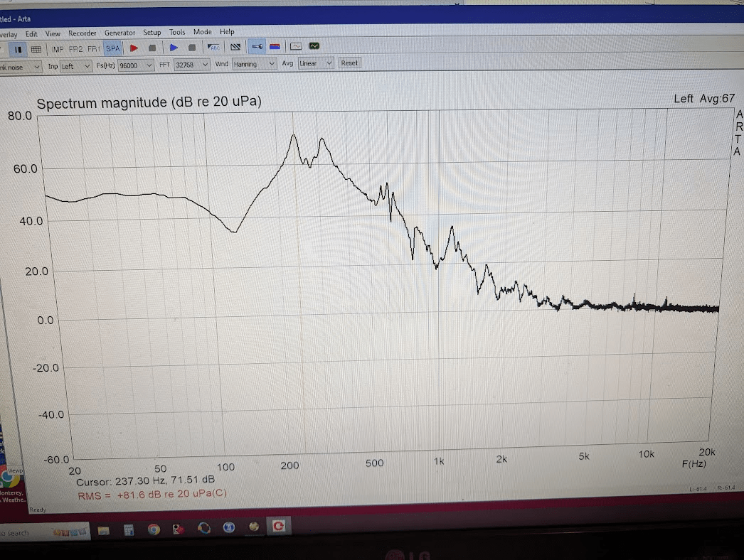Toggle FR2 dual-channel frequency response mode
744x560 pixels.
pyautogui.click(x=75, y=49)
